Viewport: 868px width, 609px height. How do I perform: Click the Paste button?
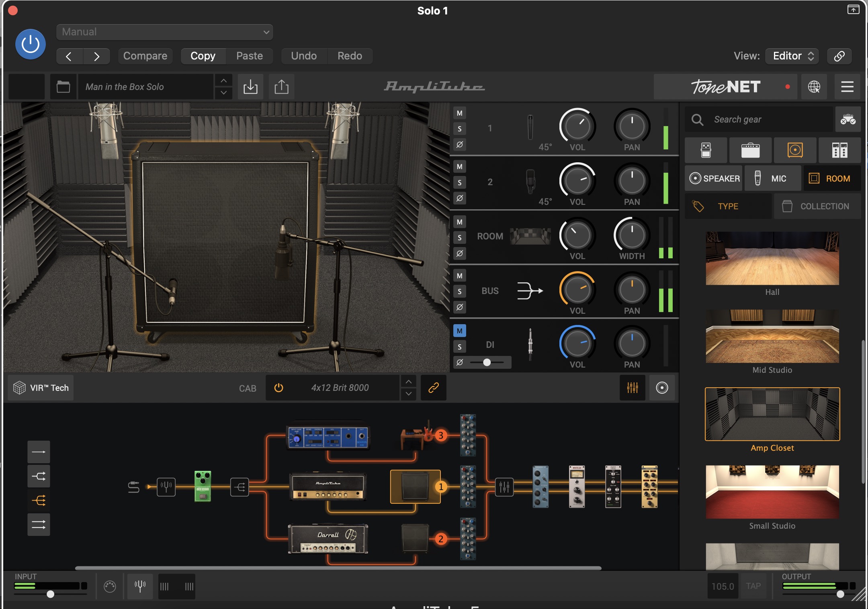250,56
